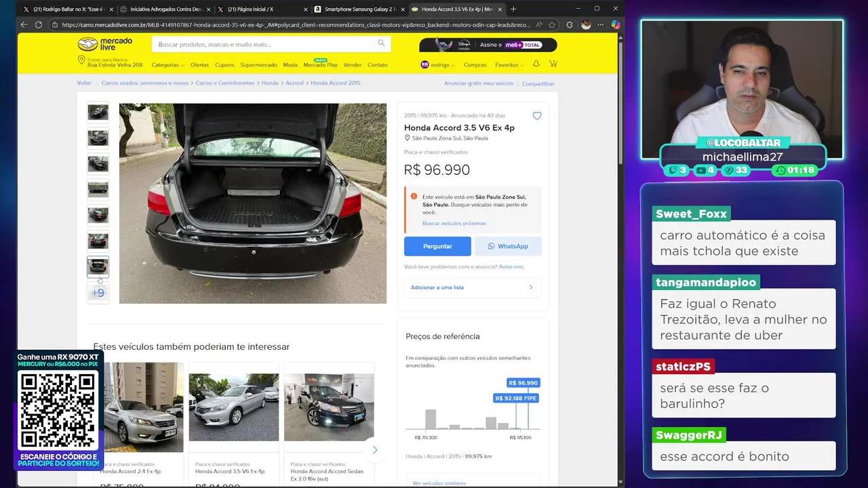Open Adicionar a uma lista expander
868x488 pixels.
tap(473, 287)
